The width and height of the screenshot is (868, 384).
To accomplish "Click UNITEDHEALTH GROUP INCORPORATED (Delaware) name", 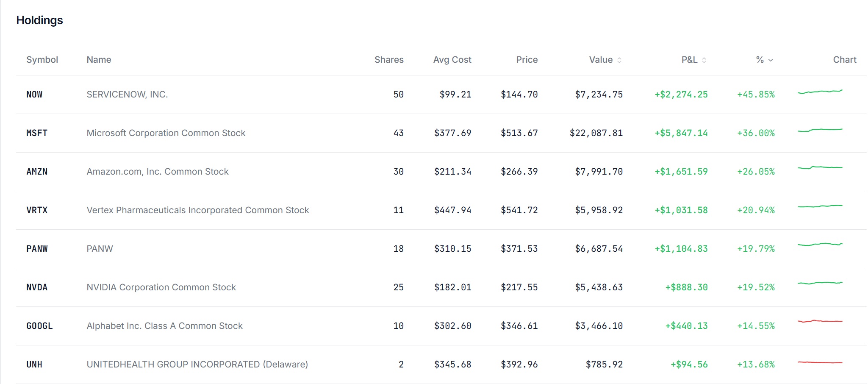I will (x=197, y=365).
